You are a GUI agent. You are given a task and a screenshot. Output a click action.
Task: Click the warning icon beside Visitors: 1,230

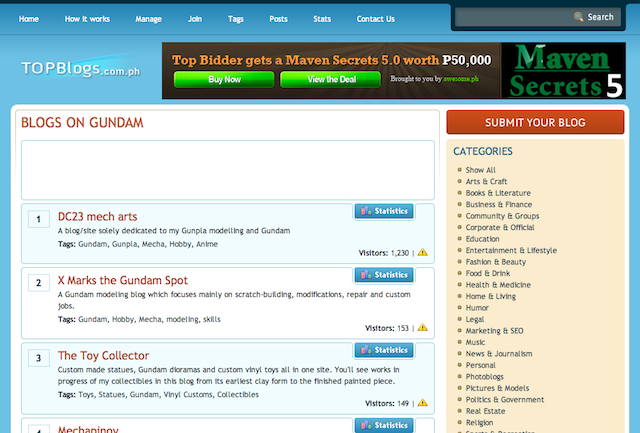click(x=422, y=252)
